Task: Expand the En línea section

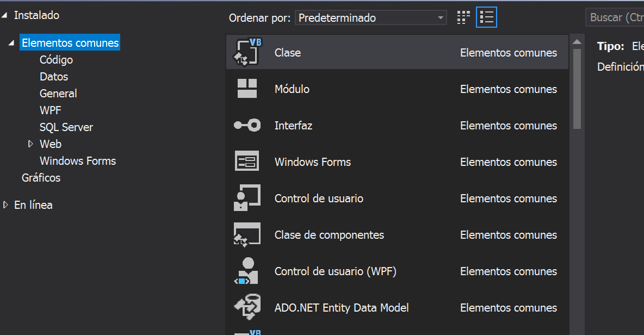Action: click(6, 205)
